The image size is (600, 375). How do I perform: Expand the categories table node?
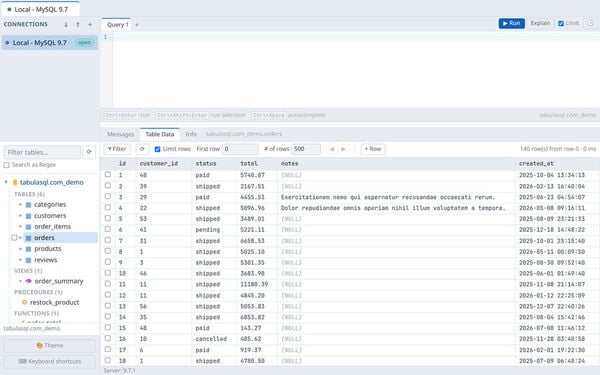point(20,205)
